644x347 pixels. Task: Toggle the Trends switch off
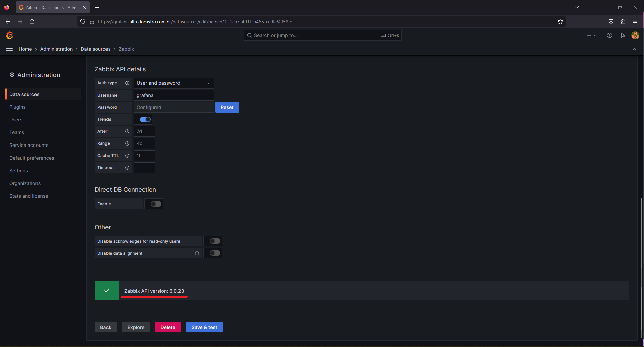point(145,119)
